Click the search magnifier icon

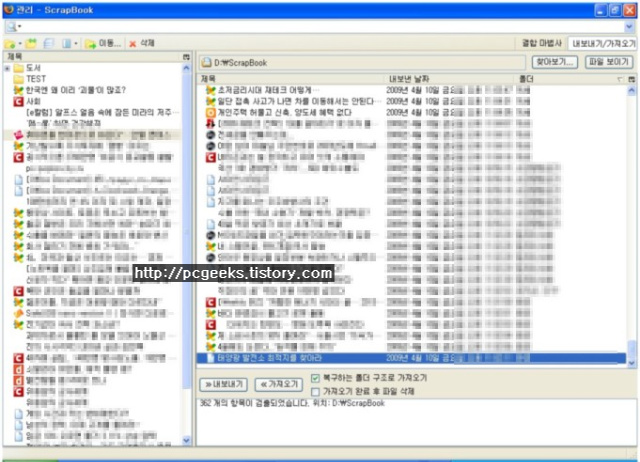[x=12, y=27]
